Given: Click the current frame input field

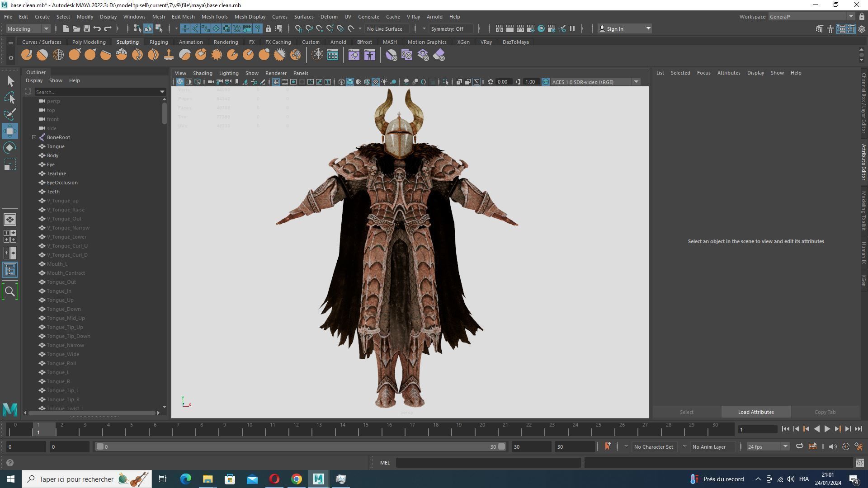Looking at the screenshot, I should pos(757,429).
